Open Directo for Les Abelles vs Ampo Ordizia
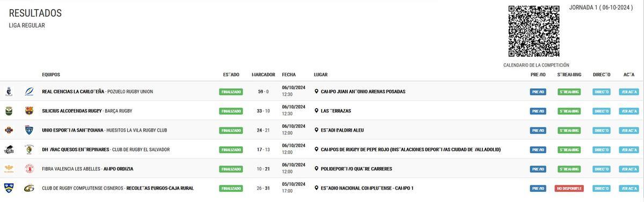 [602, 169]
